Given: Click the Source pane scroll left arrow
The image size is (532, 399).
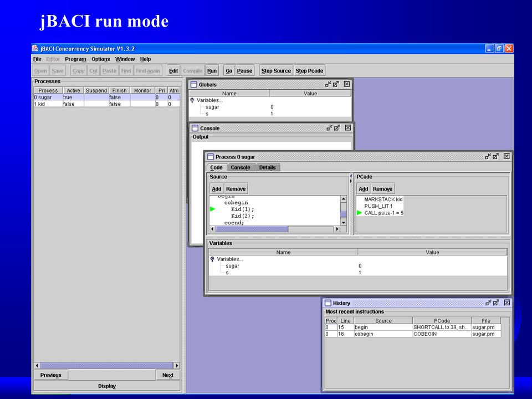Looking at the screenshot, I should click(212, 229).
